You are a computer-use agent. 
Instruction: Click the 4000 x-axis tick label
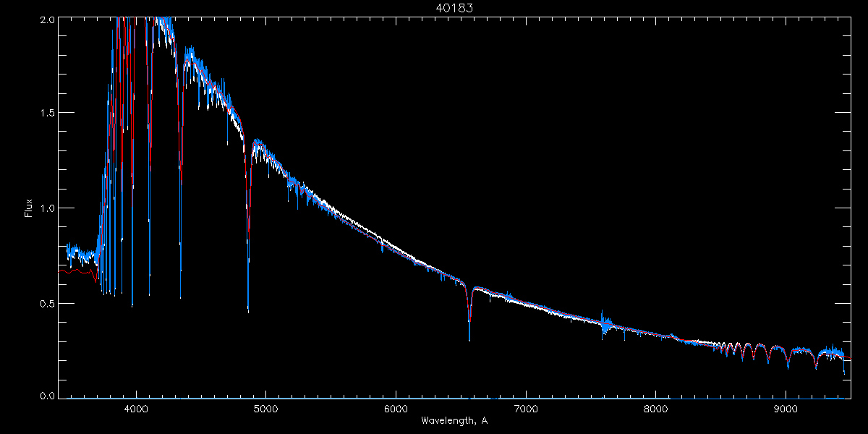tap(135, 407)
